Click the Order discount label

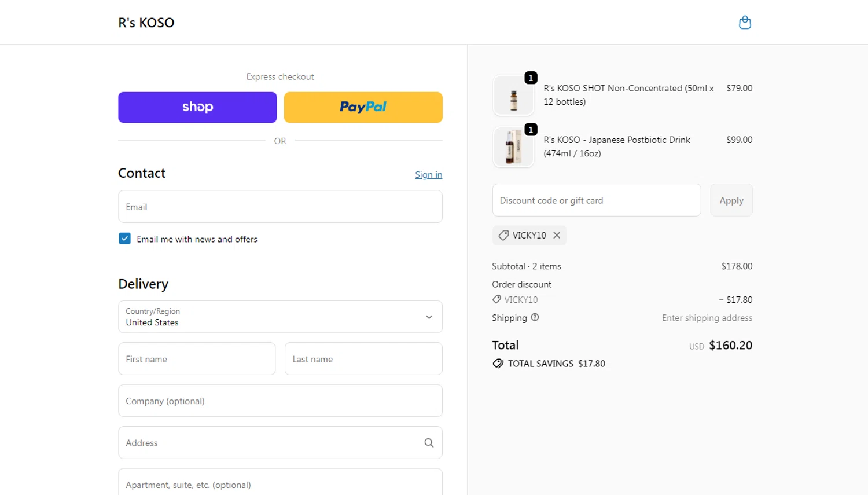point(521,284)
